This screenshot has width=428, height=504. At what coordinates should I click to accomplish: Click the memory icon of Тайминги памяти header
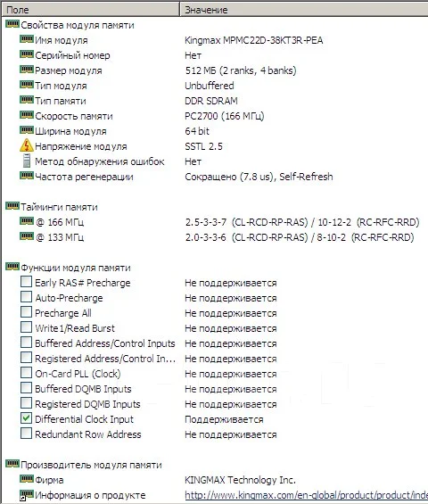12,206
